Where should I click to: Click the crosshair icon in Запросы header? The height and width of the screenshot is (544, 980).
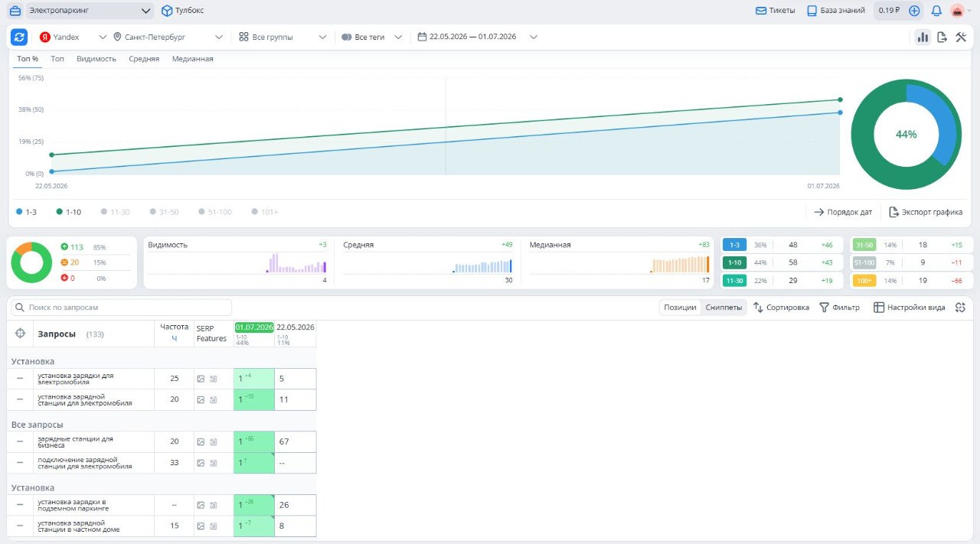21,334
